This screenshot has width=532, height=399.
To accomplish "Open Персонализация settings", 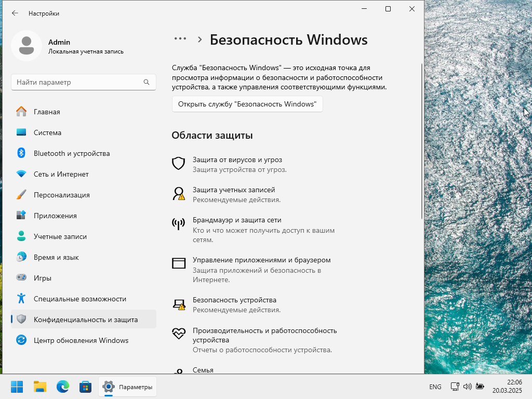I will (x=84, y=195).
